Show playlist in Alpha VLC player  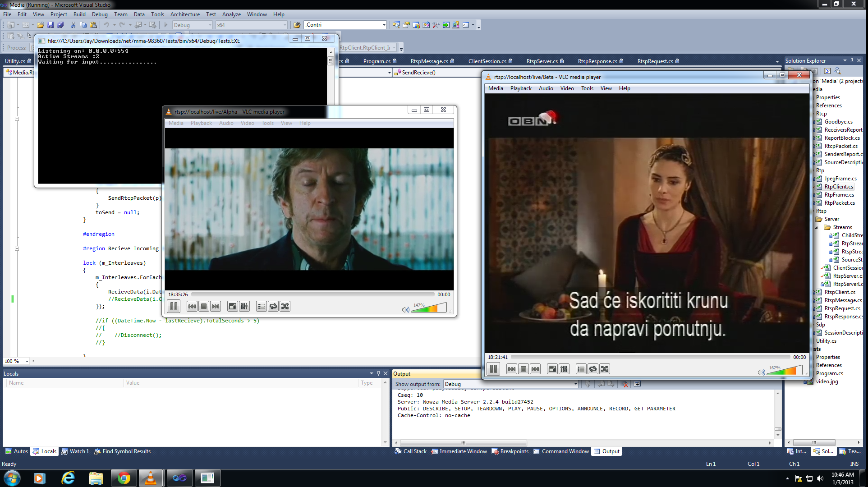tap(262, 307)
